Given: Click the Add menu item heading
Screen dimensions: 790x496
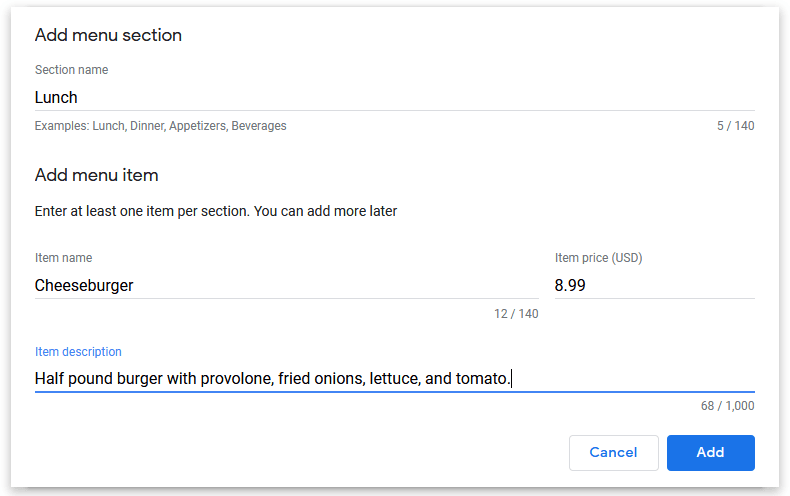Looking at the screenshot, I should [96, 175].
